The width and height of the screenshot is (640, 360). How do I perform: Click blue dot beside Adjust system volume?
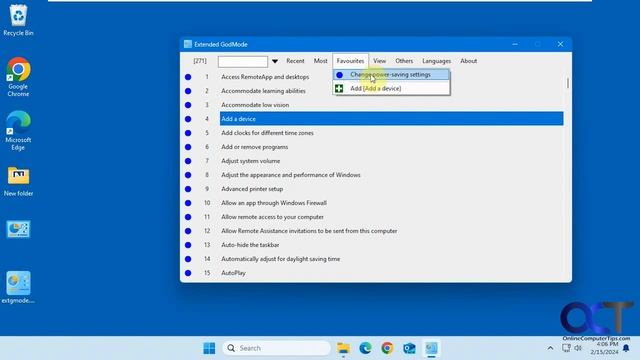pyautogui.click(x=188, y=161)
